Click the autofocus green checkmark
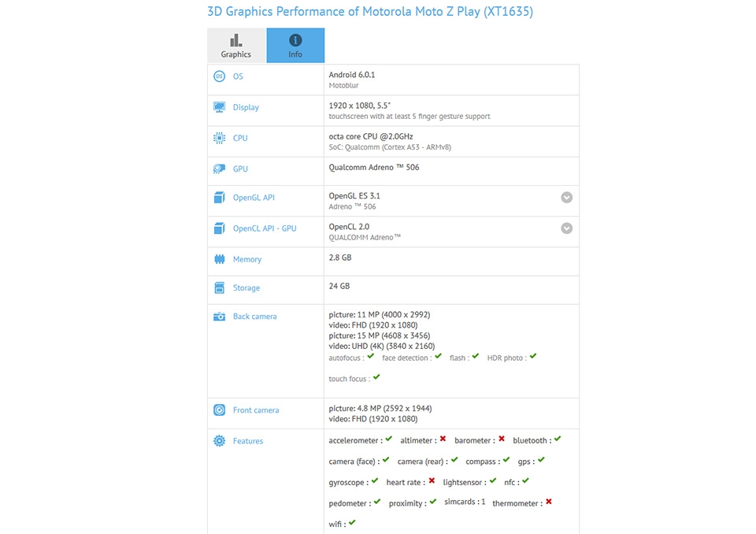The height and width of the screenshot is (534, 756). coord(371,357)
